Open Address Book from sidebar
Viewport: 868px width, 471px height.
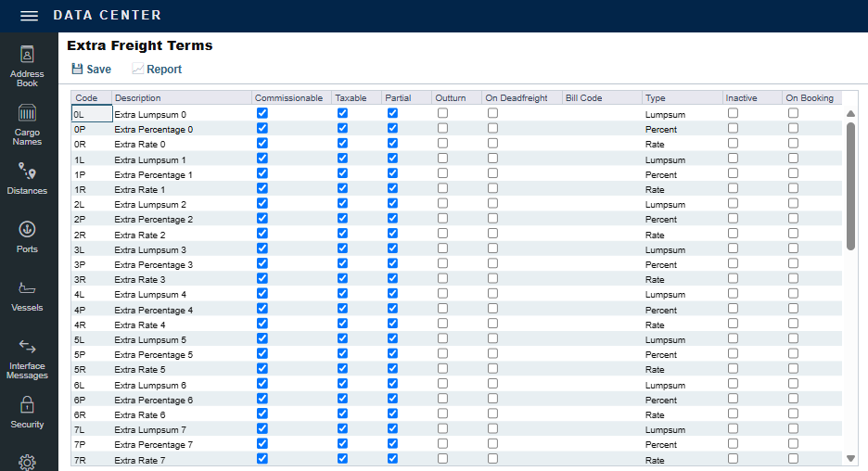point(27,67)
